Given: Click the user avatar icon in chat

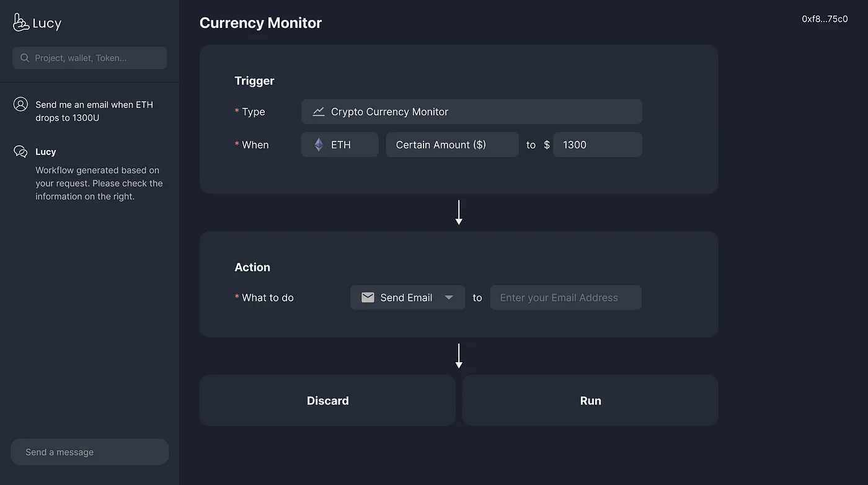Looking at the screenshot, I should tap(20, 104).
